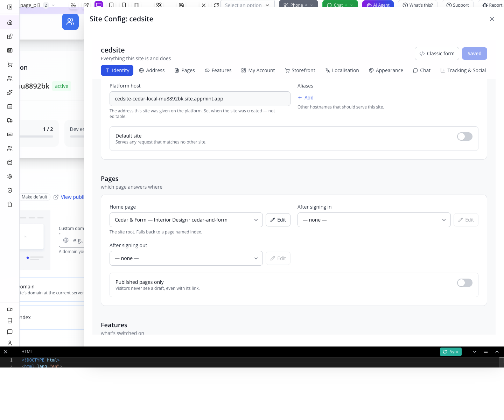Click the trash bin icon in sidebar
The image size is (504, 420).
tap(10, 204)
